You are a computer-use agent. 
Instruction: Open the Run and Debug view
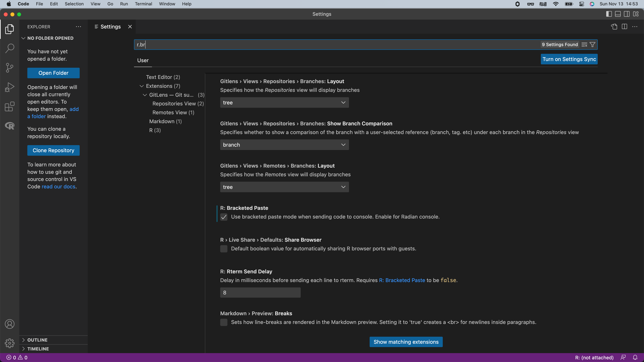coord(10,87)
